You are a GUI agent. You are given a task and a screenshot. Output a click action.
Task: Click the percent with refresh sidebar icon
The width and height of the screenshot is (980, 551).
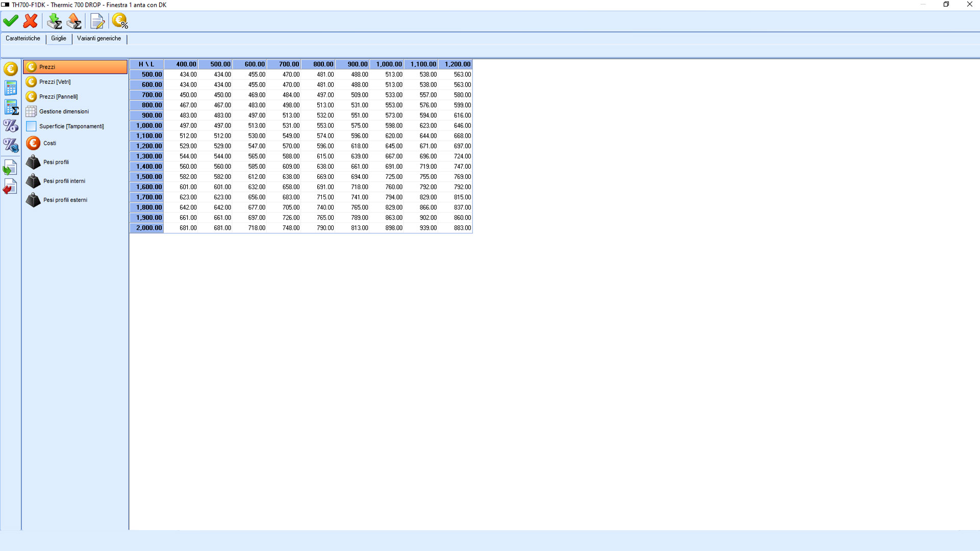pos(11,146)
